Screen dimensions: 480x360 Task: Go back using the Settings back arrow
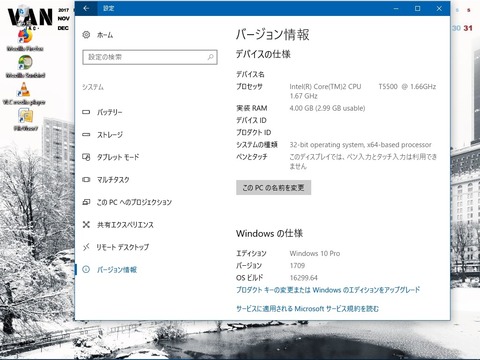click(x=86, y=8)
